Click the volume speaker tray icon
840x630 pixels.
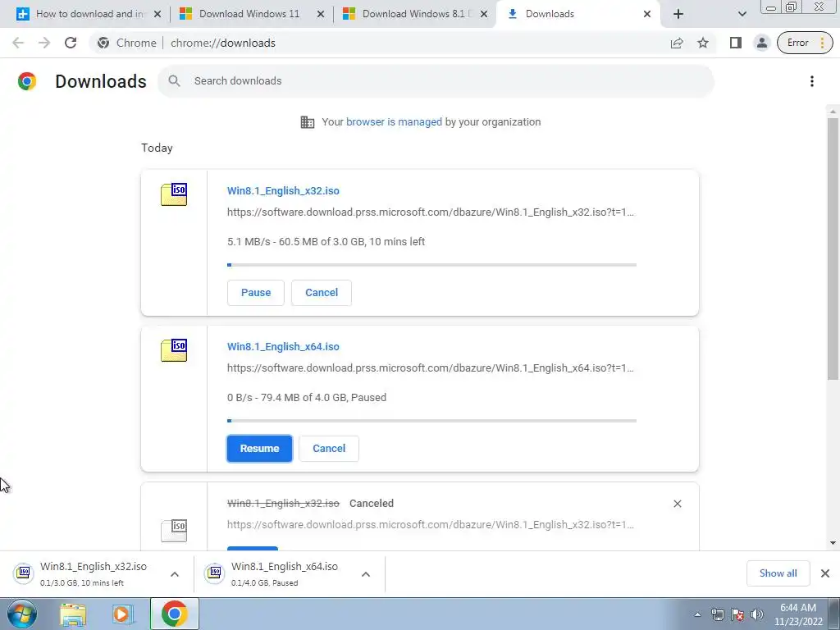pyautogui.click(x=757, y=614)
